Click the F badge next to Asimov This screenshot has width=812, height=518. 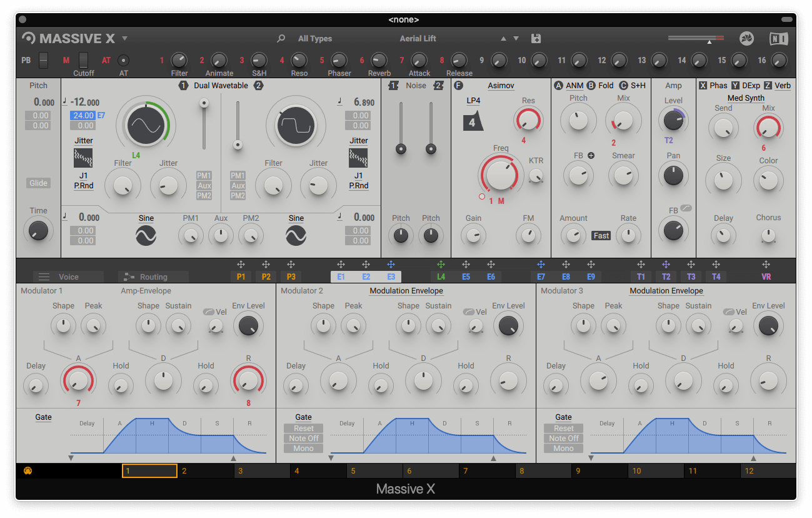click(458, 86)
